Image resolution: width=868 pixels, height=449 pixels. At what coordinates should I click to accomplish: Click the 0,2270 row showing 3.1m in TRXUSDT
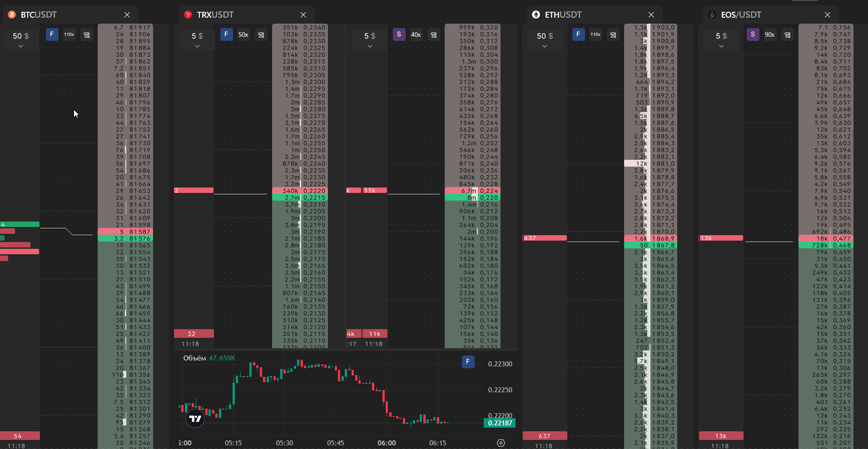300,123
